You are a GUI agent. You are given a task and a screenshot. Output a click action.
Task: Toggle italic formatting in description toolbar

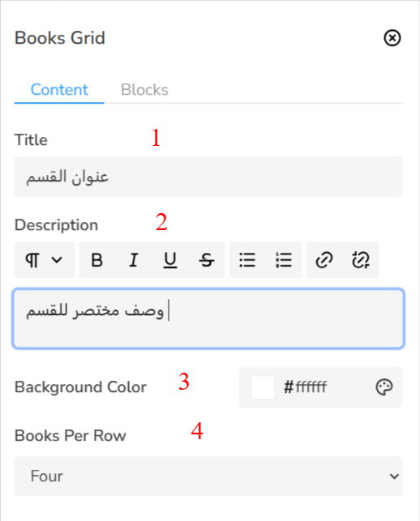133,260
